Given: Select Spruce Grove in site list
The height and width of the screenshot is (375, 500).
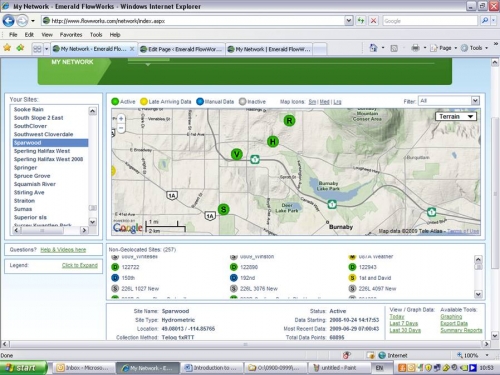Looking at the screenshot, I should (32, 176).
